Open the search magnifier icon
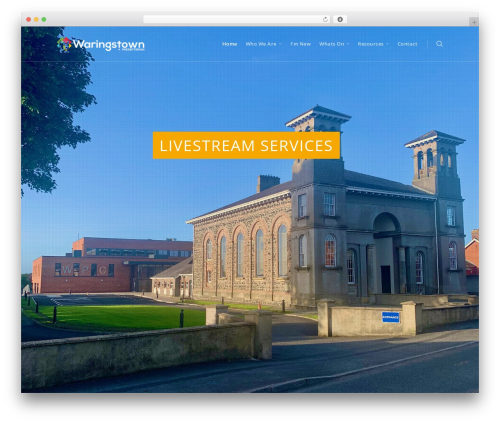The height and width of the screenshot is (423, 500). tap(439, 44)
